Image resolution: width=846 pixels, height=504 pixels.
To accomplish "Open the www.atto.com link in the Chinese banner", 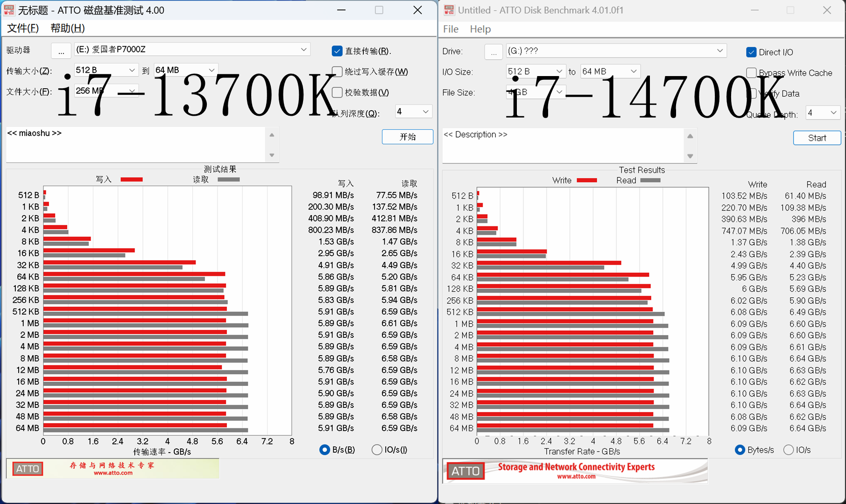I will point(113,473).
